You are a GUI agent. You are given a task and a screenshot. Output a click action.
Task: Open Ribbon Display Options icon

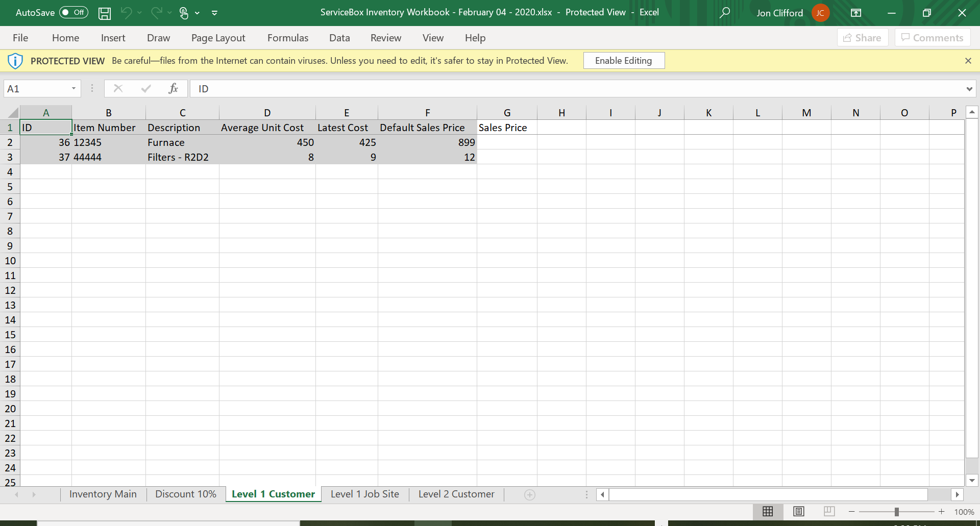pyautogui.click(x=856, y=13)
